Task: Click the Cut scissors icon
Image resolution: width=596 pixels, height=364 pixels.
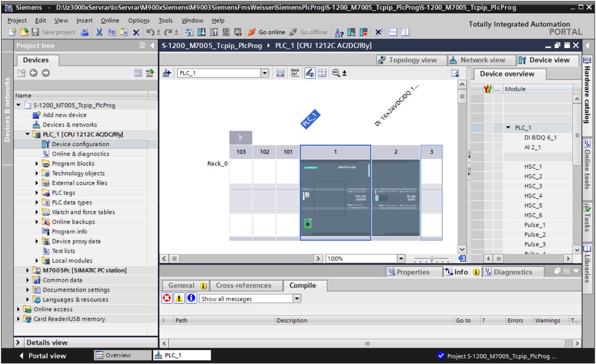Action: coord(99,32)
